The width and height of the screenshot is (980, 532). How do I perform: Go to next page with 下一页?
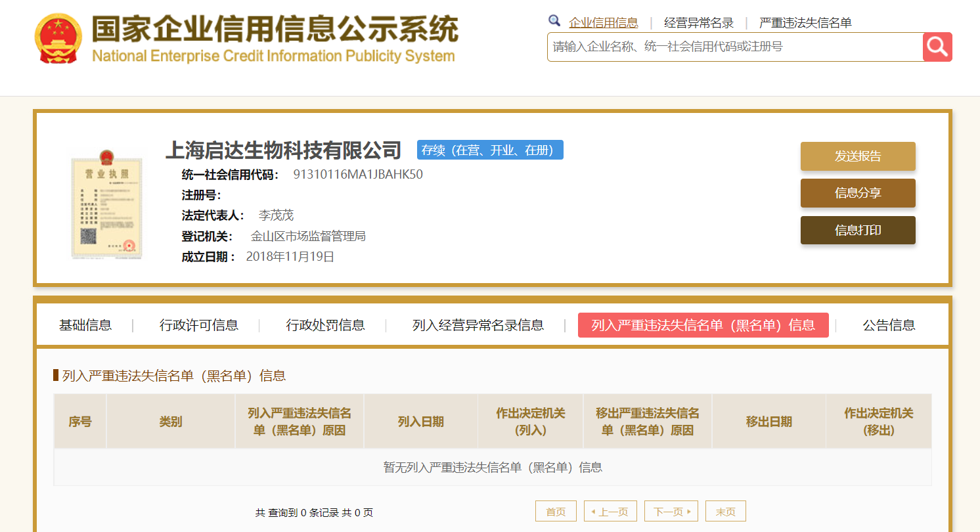coord(671,512)
